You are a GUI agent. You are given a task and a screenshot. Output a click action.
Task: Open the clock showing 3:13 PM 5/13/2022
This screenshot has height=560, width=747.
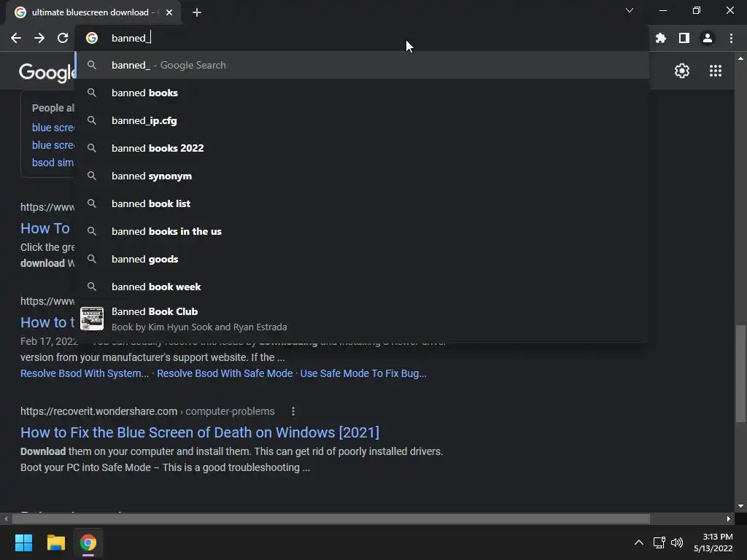coord(713,542)
